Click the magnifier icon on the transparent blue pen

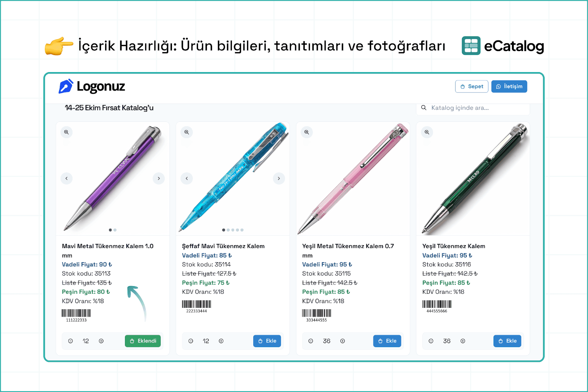click(x=187, y=132)
